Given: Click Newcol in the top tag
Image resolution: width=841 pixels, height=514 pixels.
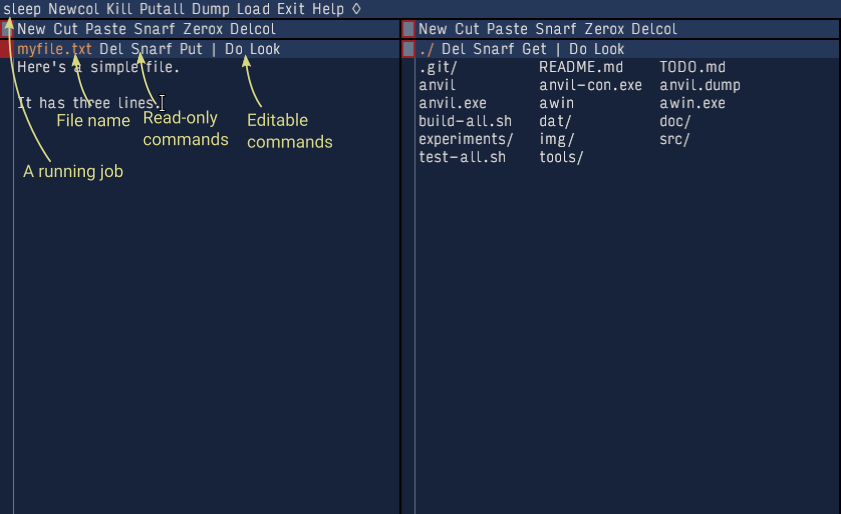Looking at the screenshot, I should coord(73,9).
